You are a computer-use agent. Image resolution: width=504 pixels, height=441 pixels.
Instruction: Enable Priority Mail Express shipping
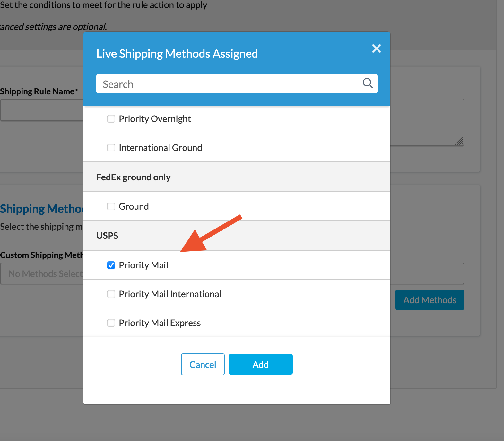pos(111,323)
